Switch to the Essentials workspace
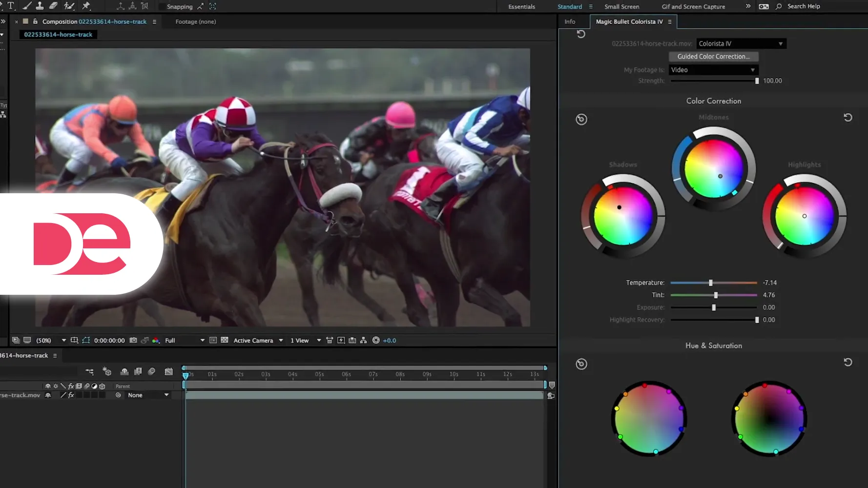Screen dimensions: 868x488 [x=521, y=7]
